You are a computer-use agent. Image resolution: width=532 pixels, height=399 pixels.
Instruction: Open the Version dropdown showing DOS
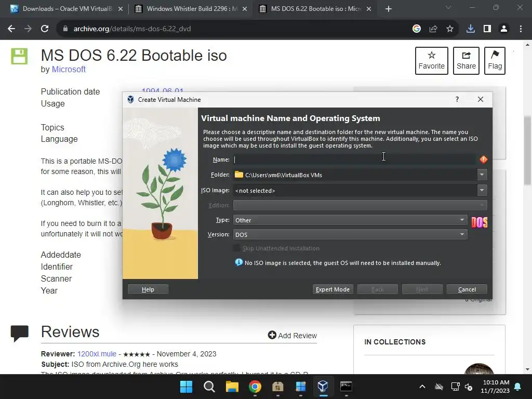(350, 234)
